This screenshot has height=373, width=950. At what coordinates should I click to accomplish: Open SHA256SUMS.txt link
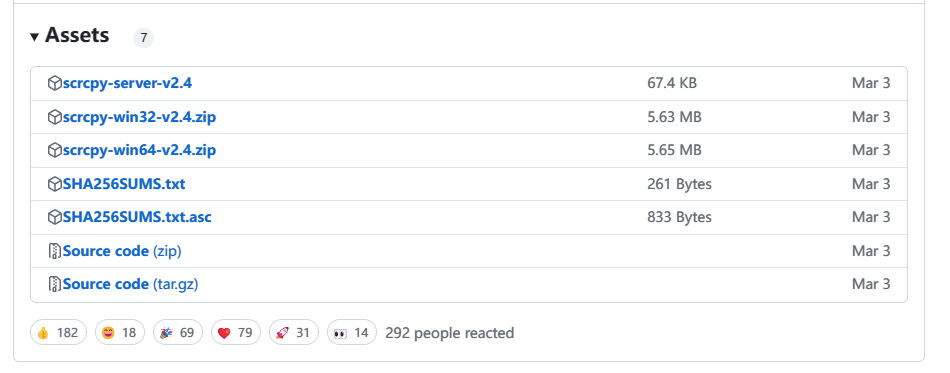[x=124, y=183]
